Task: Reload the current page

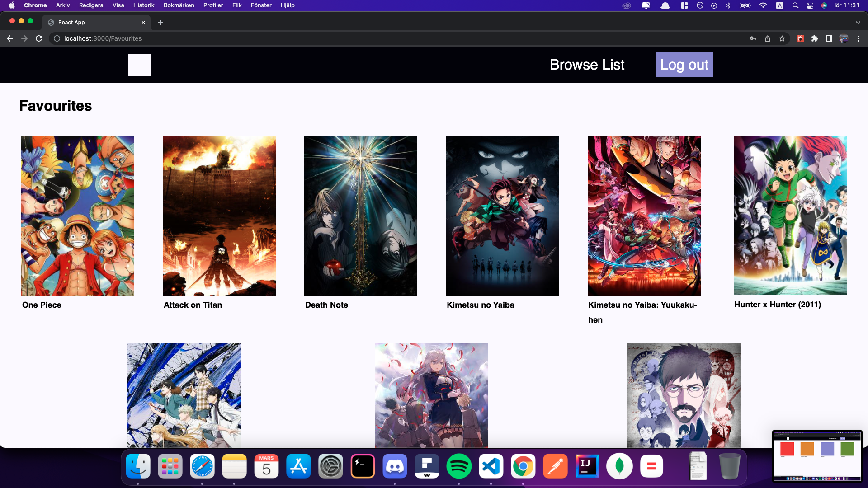Action: (39, 38)
